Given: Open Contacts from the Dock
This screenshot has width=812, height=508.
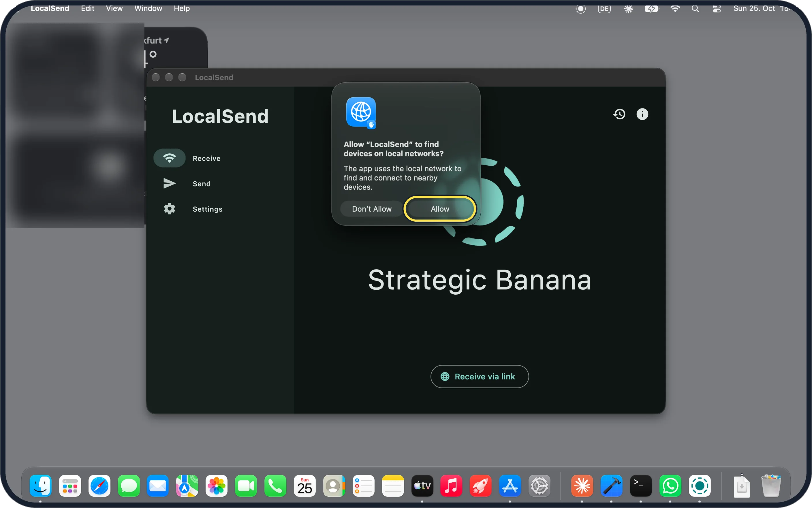Looking at the screenshot, I should coord(334,486).
